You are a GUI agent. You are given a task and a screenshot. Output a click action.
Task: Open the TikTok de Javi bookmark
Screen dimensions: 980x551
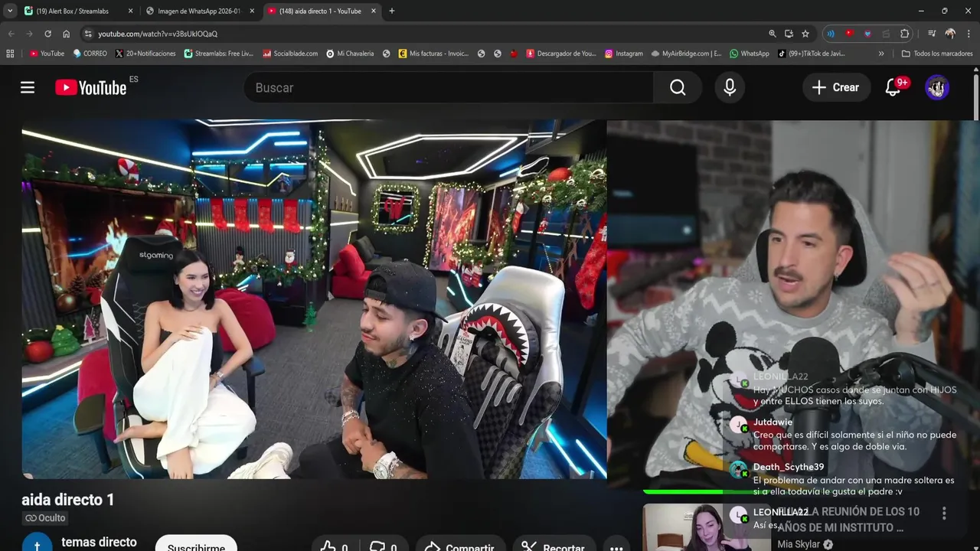(x=812, y=54)
